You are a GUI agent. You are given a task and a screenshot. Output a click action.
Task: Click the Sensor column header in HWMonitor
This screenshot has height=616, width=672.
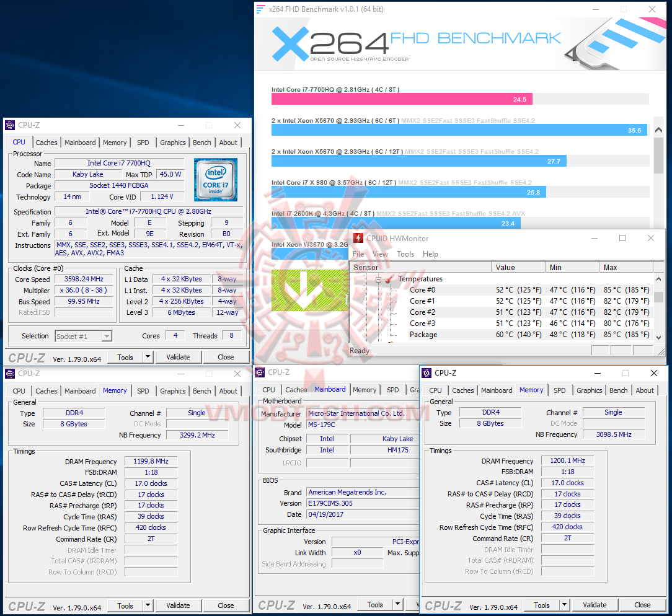click(420, 267)
